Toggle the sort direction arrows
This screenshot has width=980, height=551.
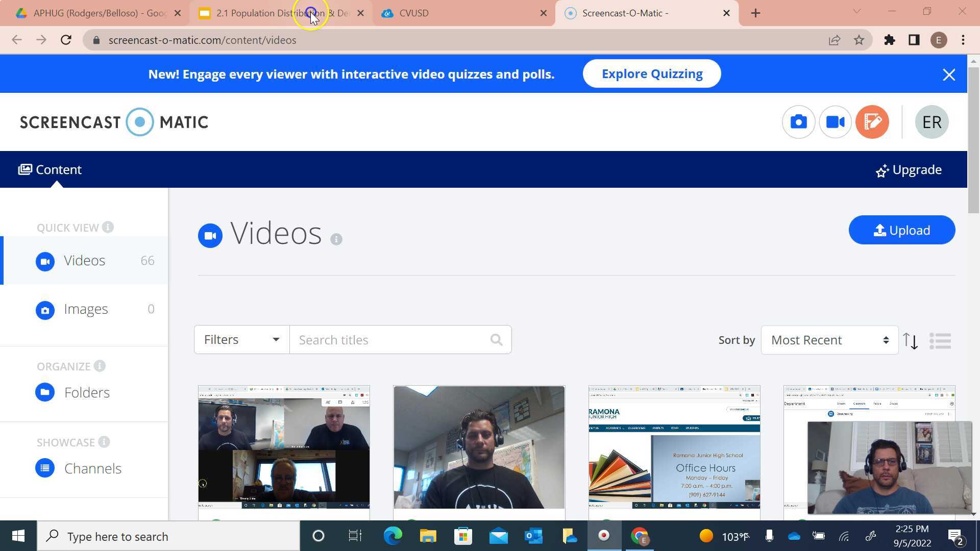910,341
